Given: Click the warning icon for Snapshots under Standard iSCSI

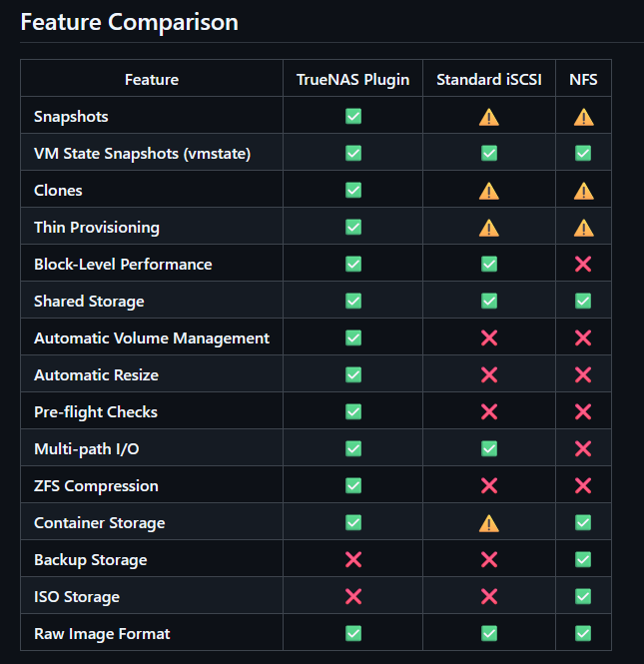Looking at the screenshot, I should point(488,117).
